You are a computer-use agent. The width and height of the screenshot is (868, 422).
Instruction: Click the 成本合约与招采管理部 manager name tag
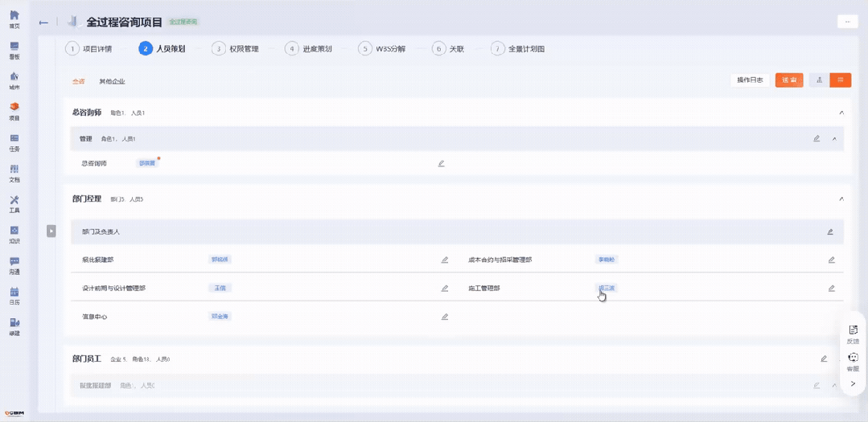coord(607,259)
